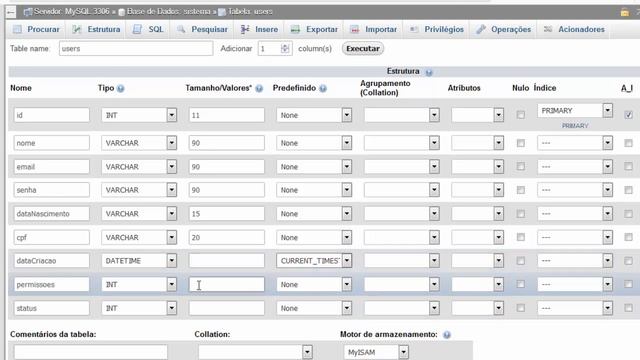Viewport: 640px width, 360px height.
Task: Click the Pesquisar magnifier icon
Action: point(181,29)
